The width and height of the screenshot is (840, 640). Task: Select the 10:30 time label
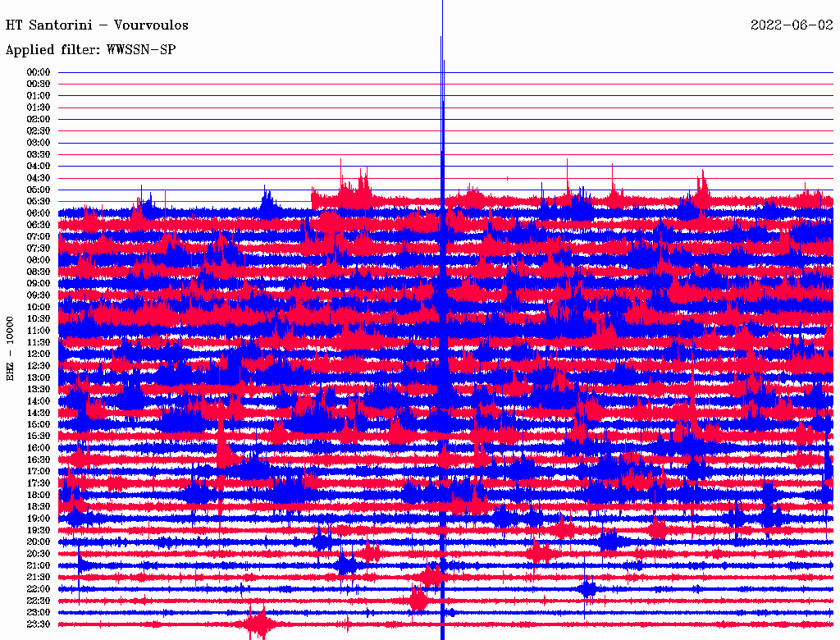pos(39,319)
